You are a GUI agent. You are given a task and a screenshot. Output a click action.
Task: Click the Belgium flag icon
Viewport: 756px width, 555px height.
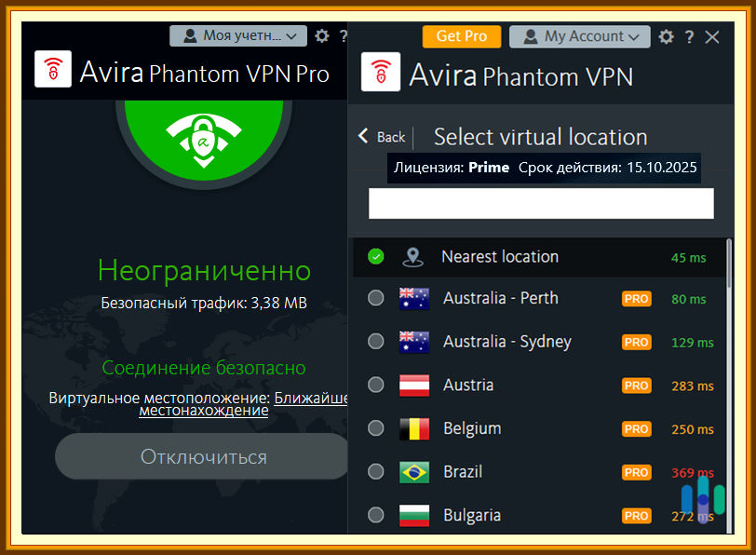click(414, 428)
